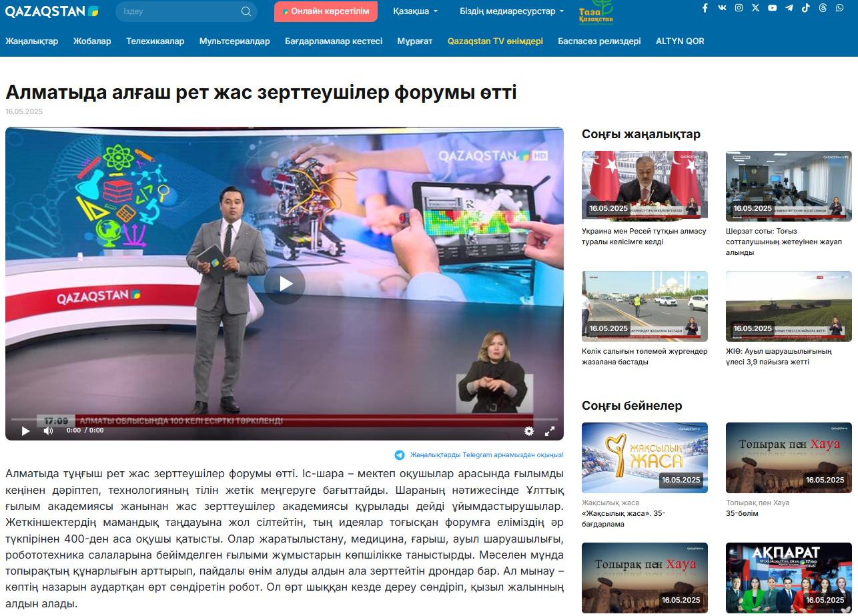This screenshot has width=858, height=616.
Task: Toggle fullscreen mode on the video
Action: 550,431
